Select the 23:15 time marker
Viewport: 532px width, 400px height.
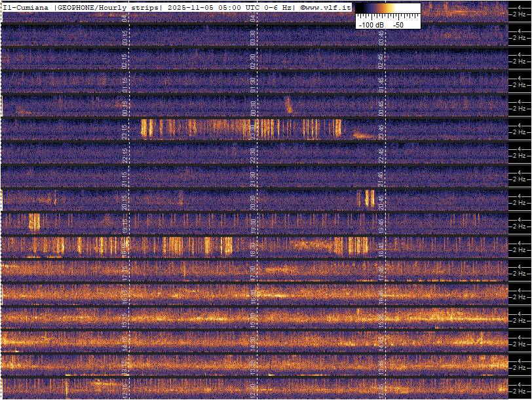pyautogui.click(x=124, y=130)
